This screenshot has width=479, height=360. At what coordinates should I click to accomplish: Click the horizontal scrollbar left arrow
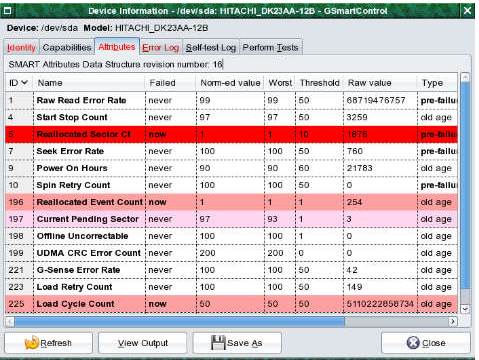[10, 321]
